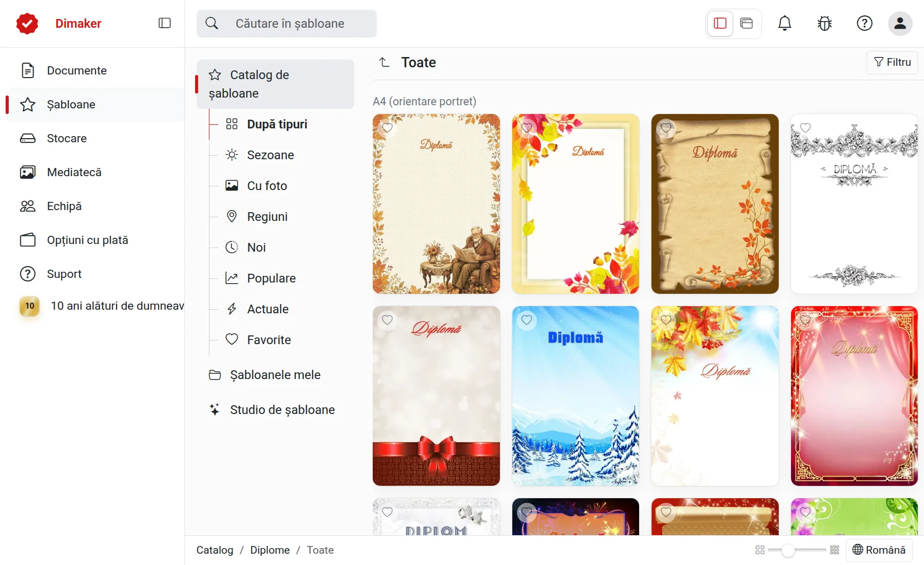This screenshot has width=924, height=565.
Task: Click inside the Căutare în șabloane search field
Action: click(x=286, y=24)
